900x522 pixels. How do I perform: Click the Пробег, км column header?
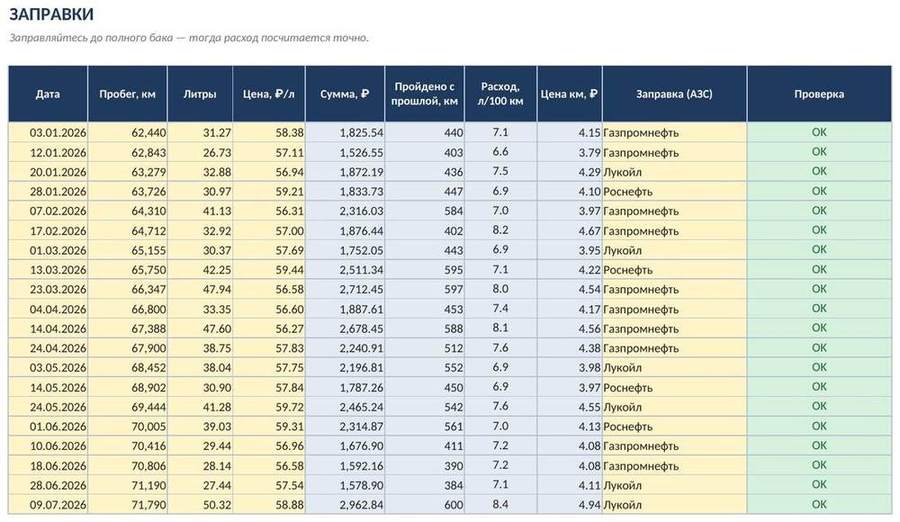coord(127,94)
